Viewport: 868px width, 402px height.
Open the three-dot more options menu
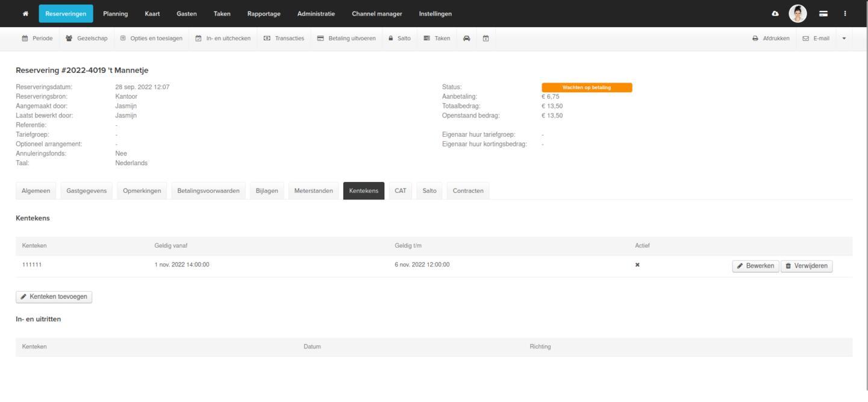click(x=845, y=14)
